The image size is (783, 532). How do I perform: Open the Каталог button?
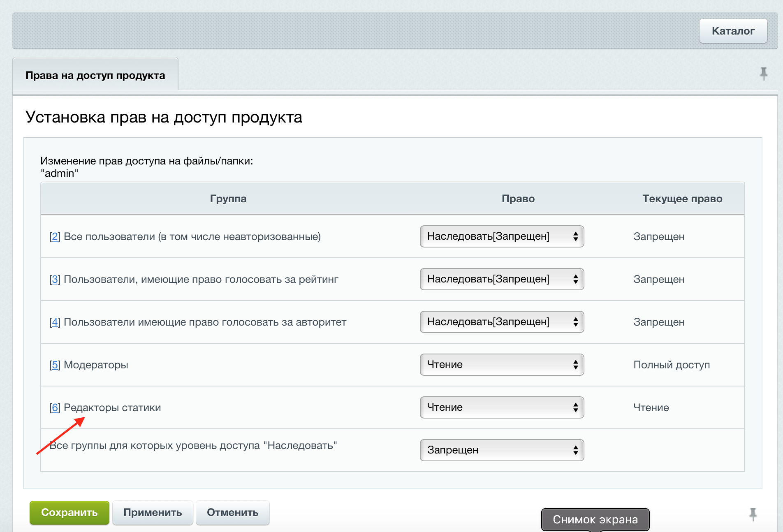click(733, 31)
